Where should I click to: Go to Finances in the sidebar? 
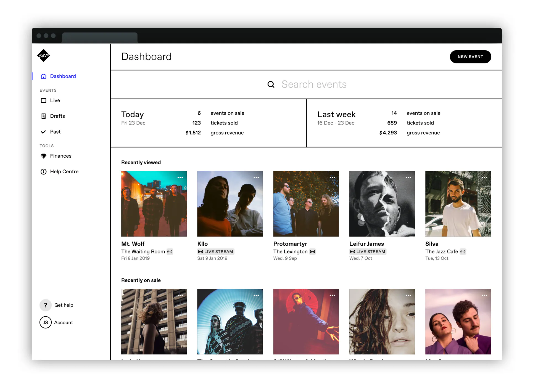pyautogui.click(x=60, y=156)
